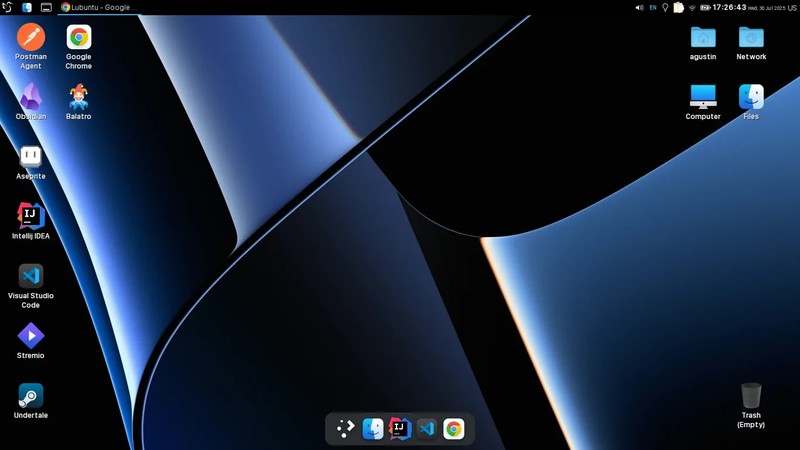Open the volume speaker tray icon

click(x=639, y=8)
